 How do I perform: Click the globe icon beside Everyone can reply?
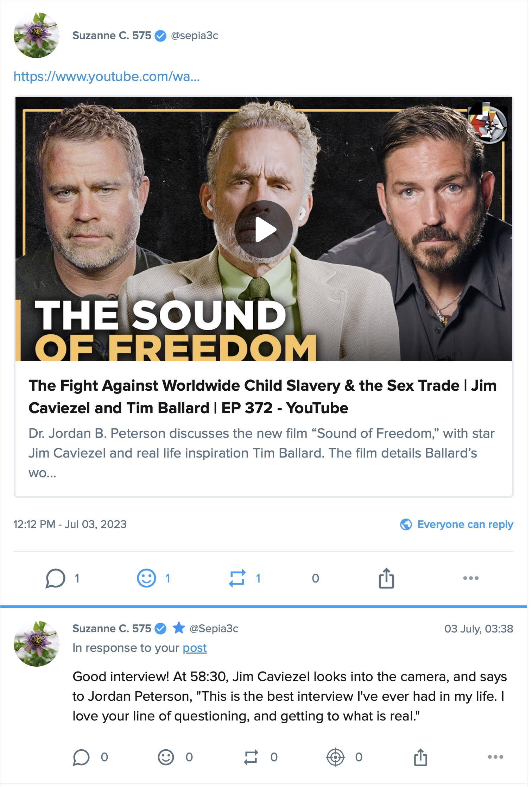pos(406,524)
